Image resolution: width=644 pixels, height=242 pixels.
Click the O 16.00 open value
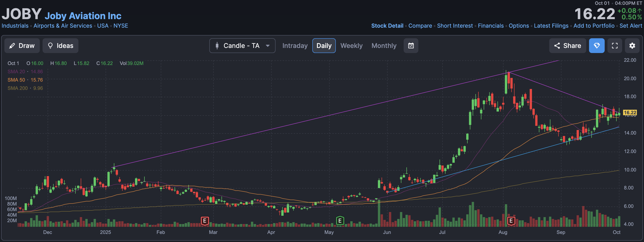click(x=35, y=63)
